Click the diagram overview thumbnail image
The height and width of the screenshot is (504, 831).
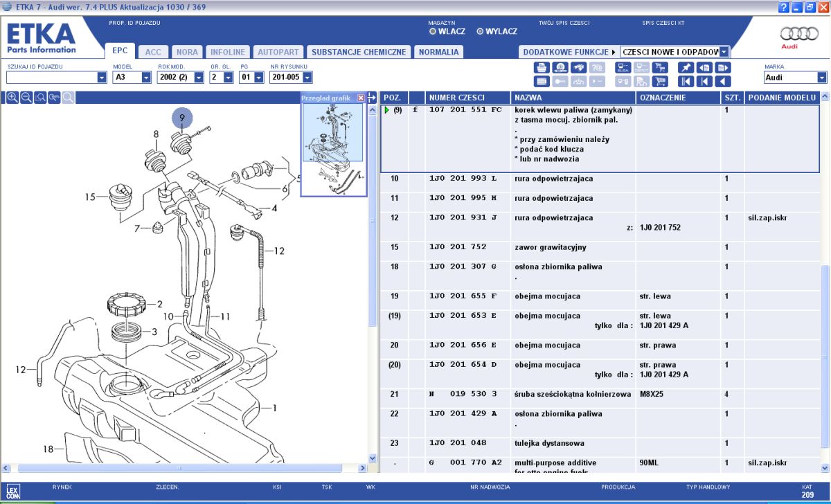coord(333,150)
